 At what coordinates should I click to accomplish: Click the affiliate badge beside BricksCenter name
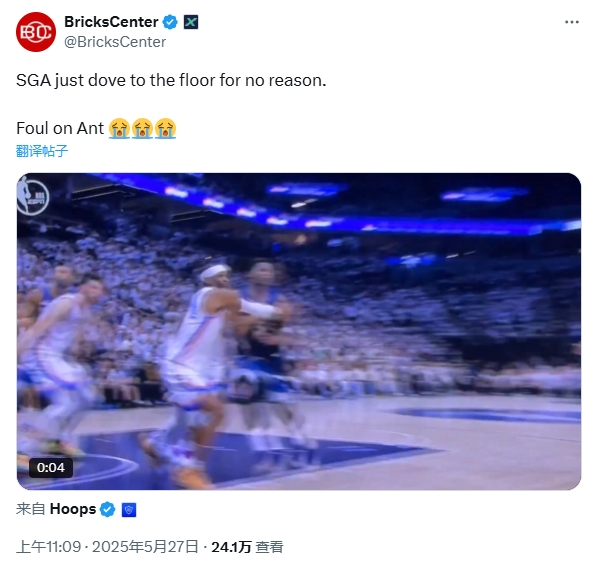pos(191,22)
